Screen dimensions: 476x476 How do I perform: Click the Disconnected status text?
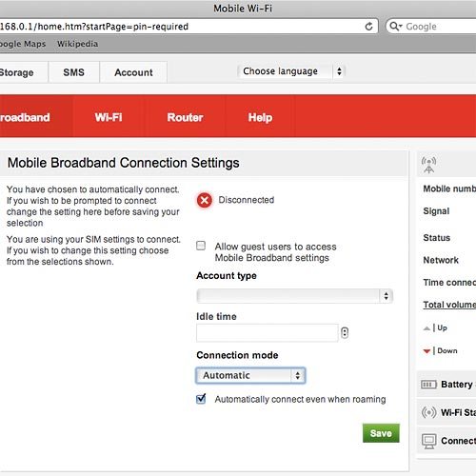247,200
